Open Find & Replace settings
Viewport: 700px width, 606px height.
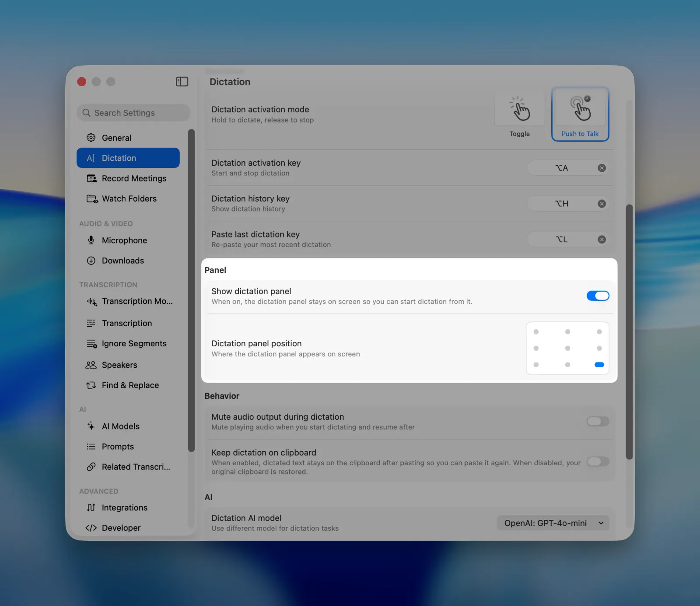click(128, 385)
